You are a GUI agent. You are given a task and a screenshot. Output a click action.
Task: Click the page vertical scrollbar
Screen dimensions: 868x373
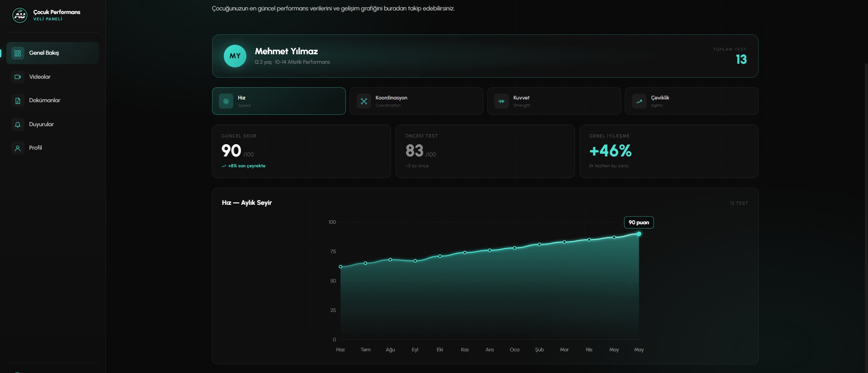[866, 217]
